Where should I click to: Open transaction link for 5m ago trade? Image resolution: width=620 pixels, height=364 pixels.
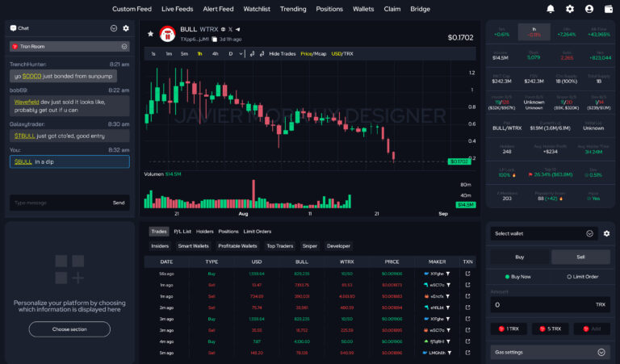[467, 353]
